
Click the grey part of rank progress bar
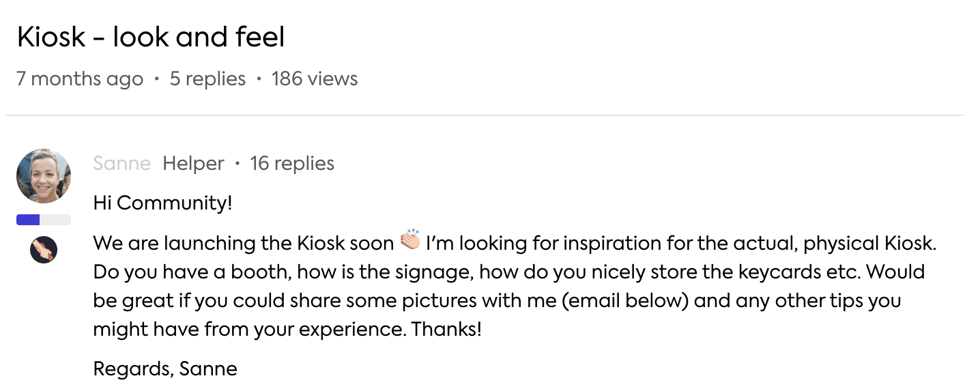click(55, 220)
